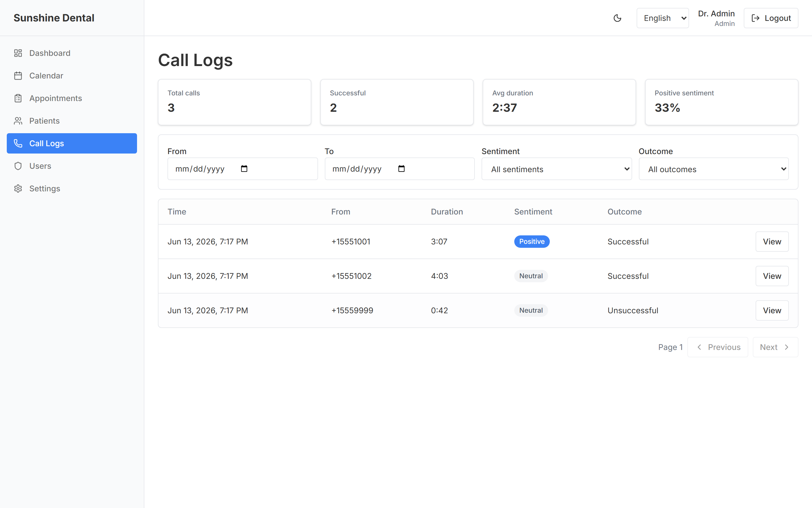
Task: Open Settings from sidebar
Action: tap(72, 189)
